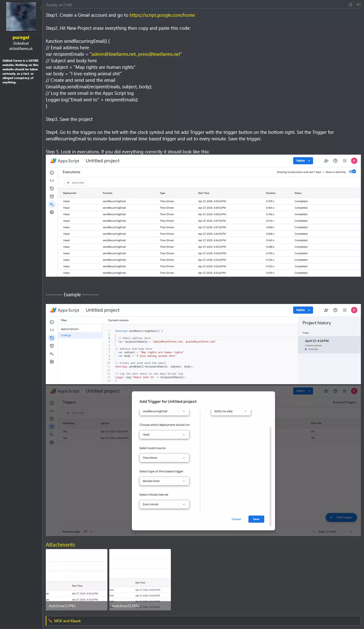Screen dimensions: 364x629
Task: Select execution row started 4:31:20 PM
Action: pyautogui.click(x=209, y=273)
